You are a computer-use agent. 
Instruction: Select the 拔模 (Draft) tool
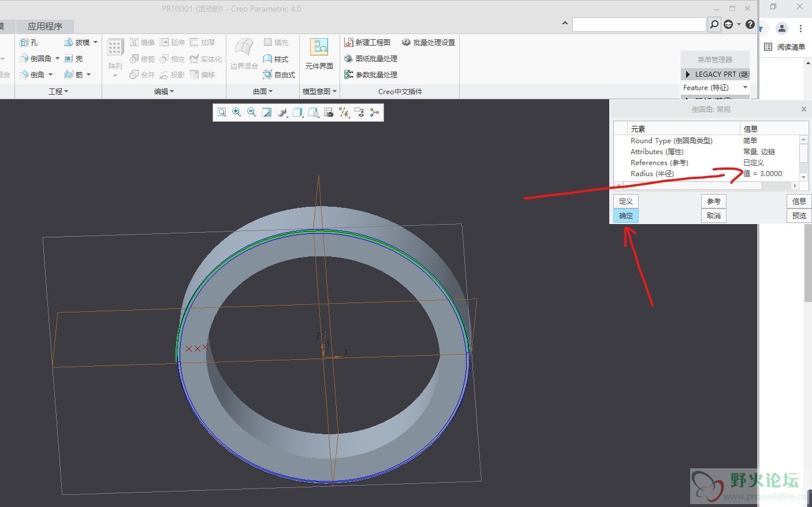click(77, 42)
